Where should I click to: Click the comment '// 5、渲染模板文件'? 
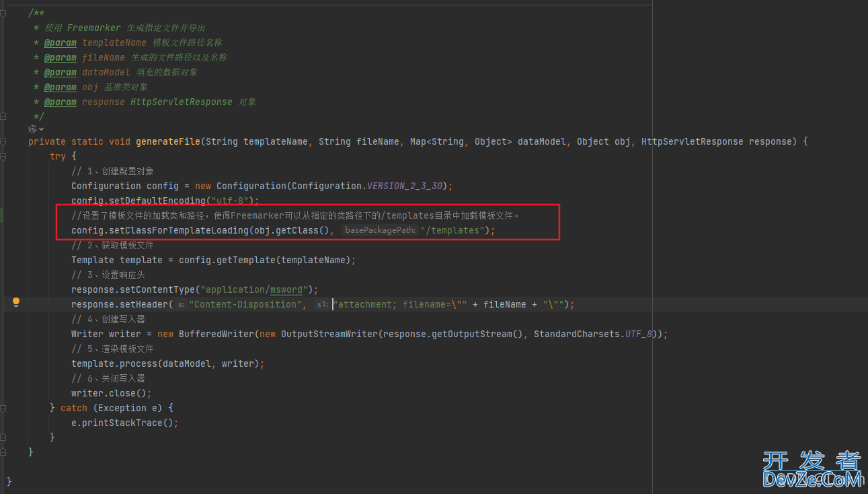(x=112, y=349)
